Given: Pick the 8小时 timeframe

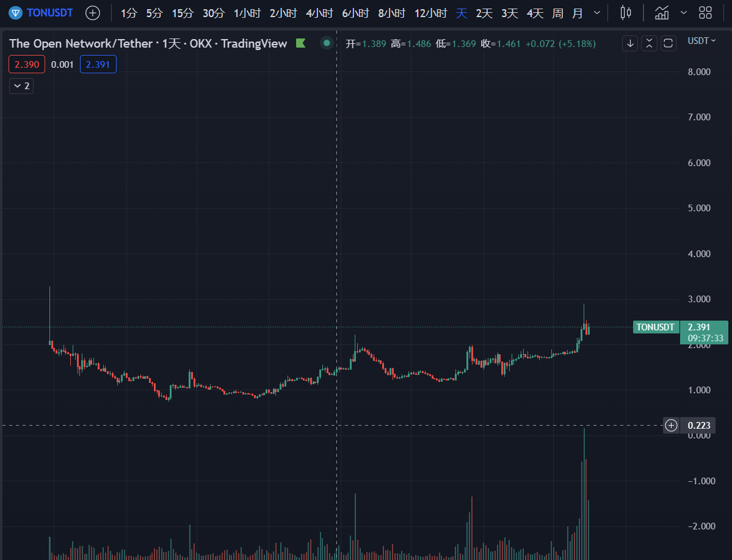Looking at the screenshot, I should pos(391,13).
